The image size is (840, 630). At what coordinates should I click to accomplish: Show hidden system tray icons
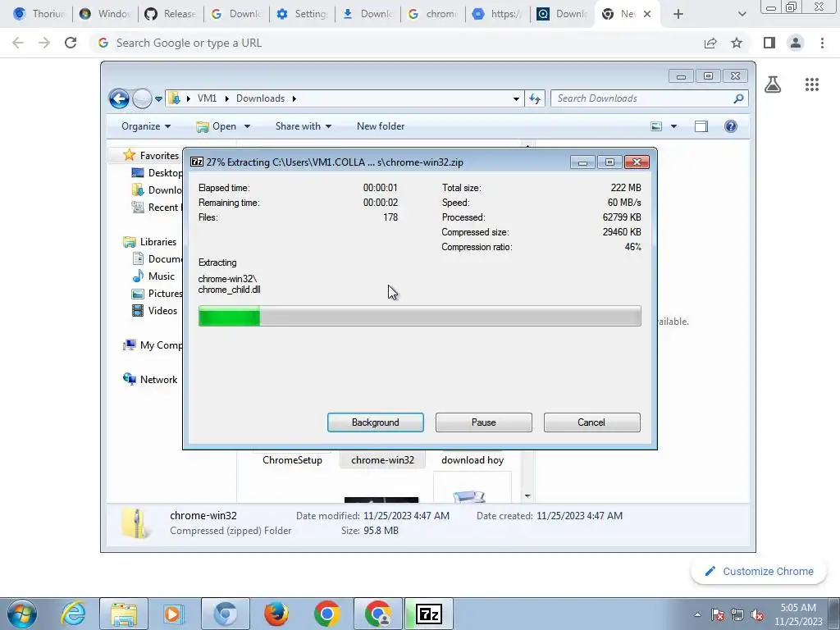[x=697, y=614]
